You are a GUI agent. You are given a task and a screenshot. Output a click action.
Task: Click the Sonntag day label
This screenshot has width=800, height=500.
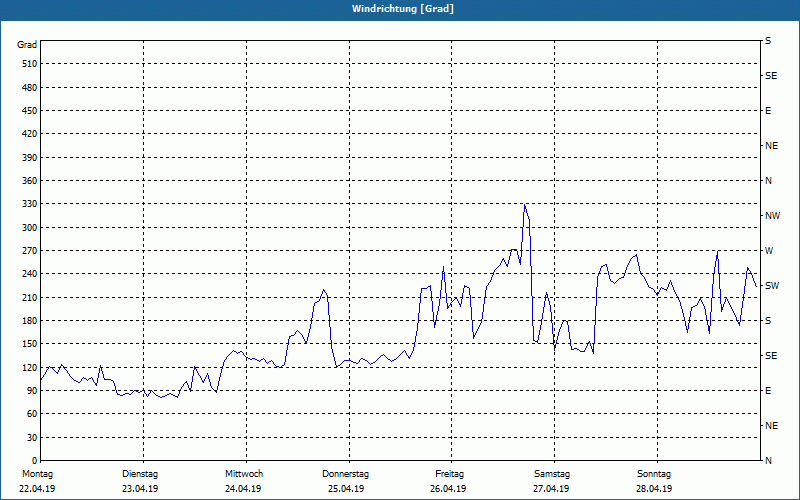[654, 474]
